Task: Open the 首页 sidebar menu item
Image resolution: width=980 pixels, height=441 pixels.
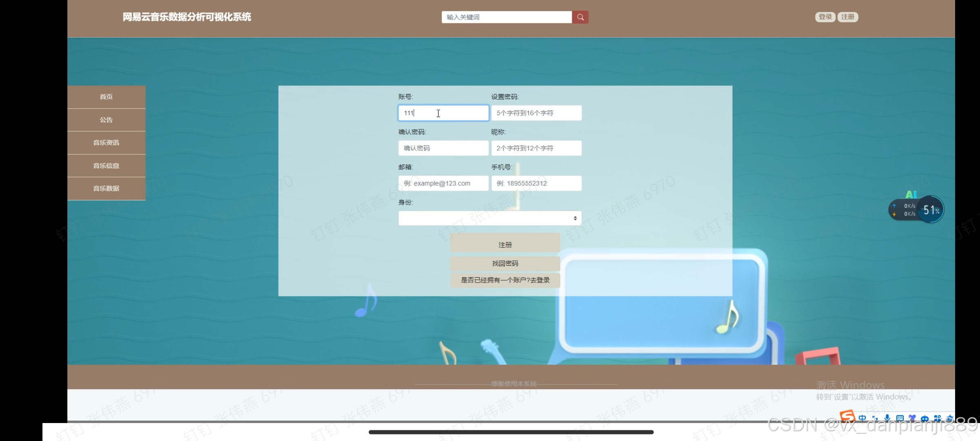Action: pos(106,97)
